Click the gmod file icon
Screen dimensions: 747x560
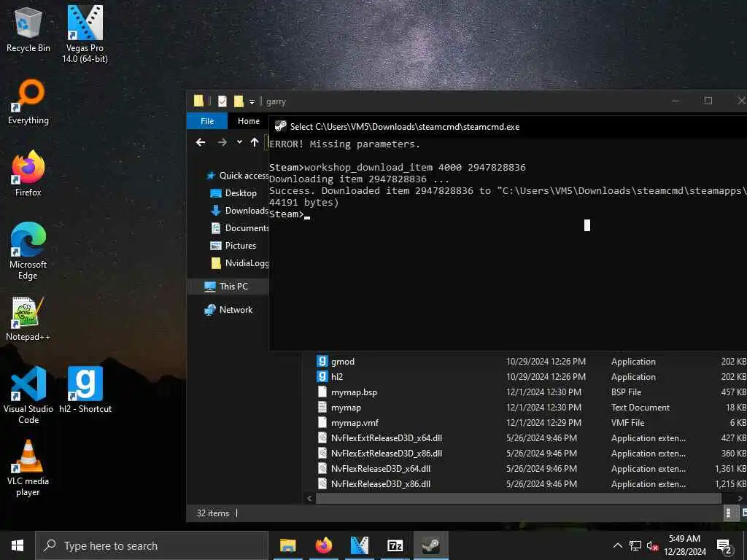[322, 361]
